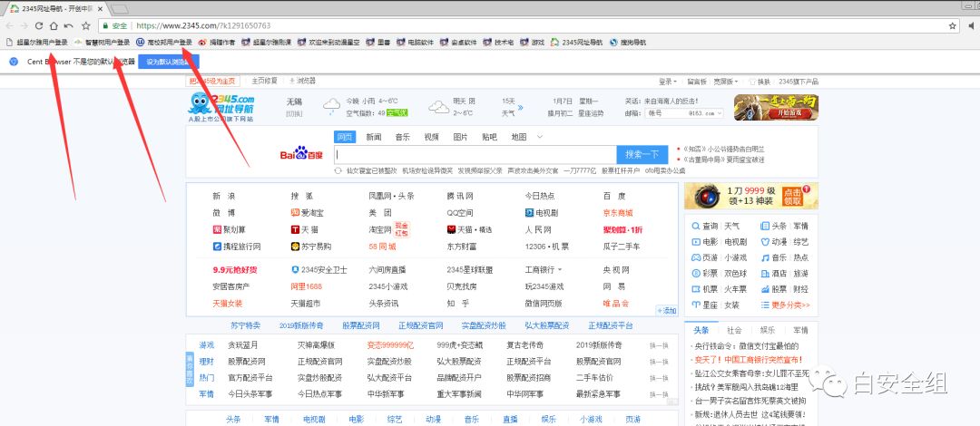Click 添加 to add a site
Viewport: 980px width, 426px height.
[x=666, y=311]
